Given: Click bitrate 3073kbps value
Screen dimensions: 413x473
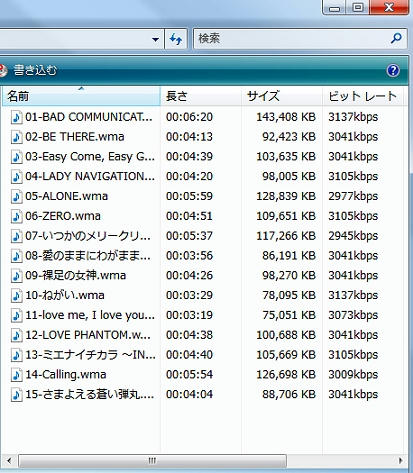Looking at the screenshot, I should click(353, 315).
